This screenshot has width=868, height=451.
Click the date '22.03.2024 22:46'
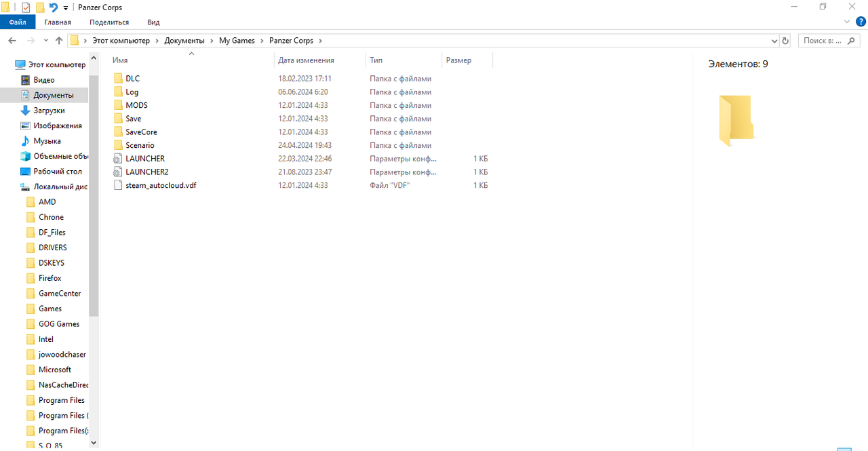304,159
